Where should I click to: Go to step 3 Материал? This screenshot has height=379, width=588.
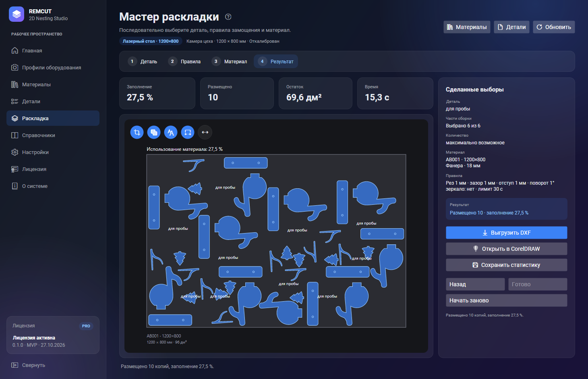pyautogui.click(x=230, y=62)
